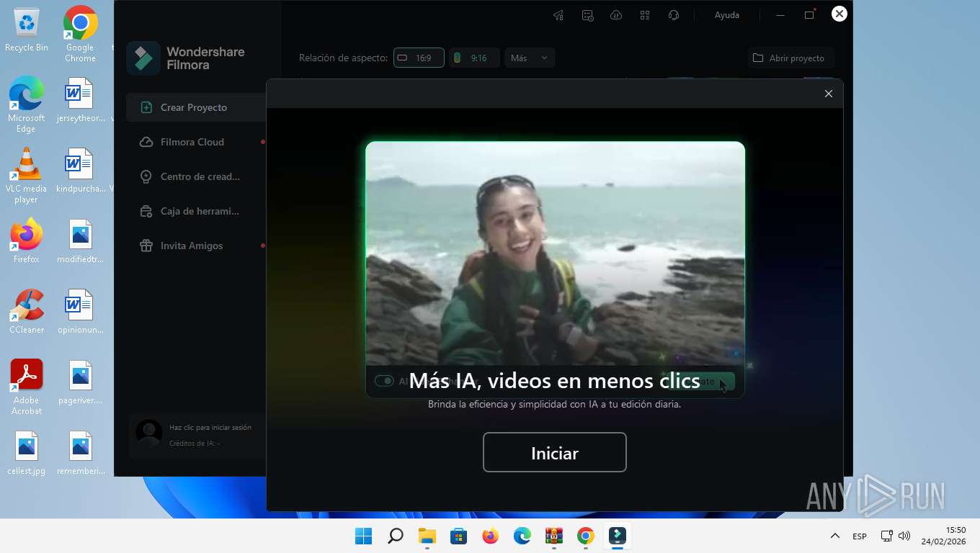This screenshot has width=980, height=553.
Task: Minimize the Filmora window
Action: point(780,15)
